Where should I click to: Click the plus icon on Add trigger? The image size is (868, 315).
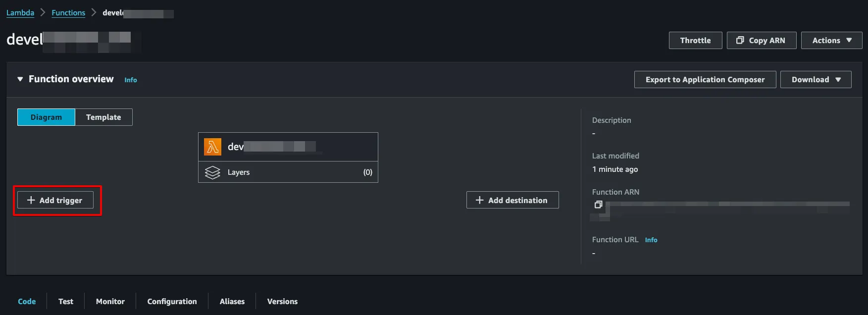pos(31,200)
